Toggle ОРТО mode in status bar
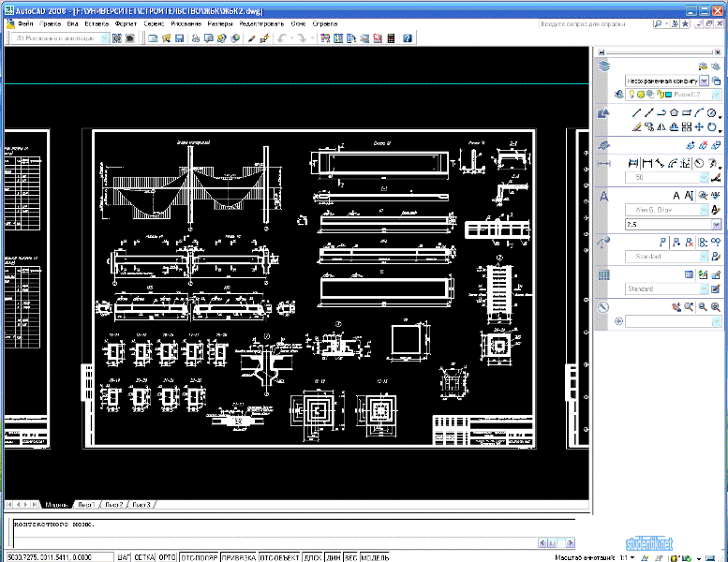Image resolution: width=728 pixels, height=562 pixels. click(x=167, y=557)
